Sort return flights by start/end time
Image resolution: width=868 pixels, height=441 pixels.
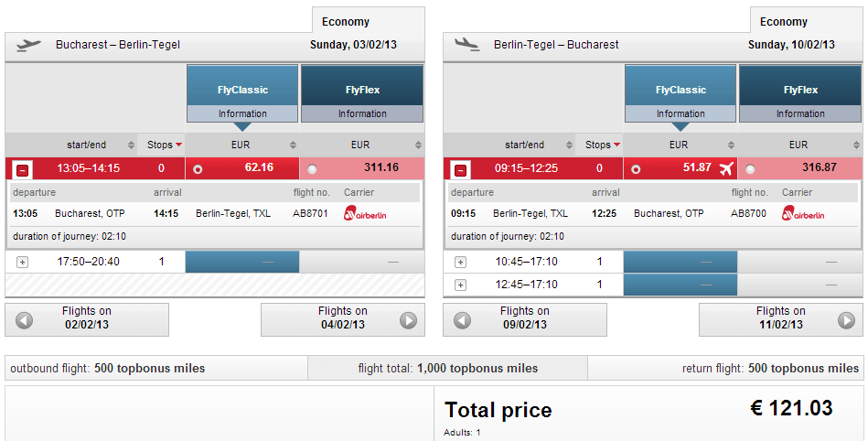coord(524,145)
